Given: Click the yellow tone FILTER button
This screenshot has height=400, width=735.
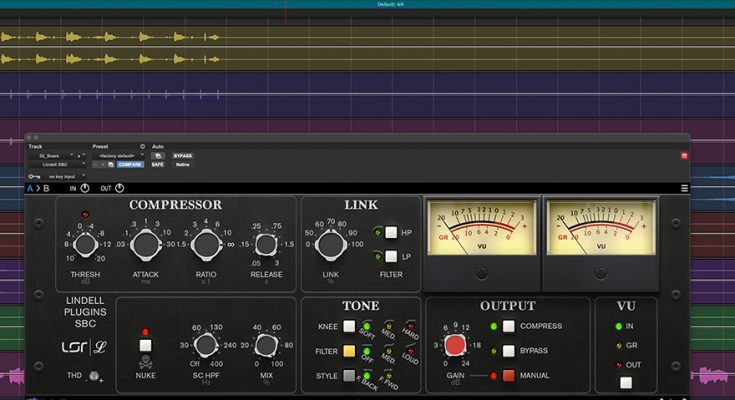Looking at the screenshot, I should (349, 351).
